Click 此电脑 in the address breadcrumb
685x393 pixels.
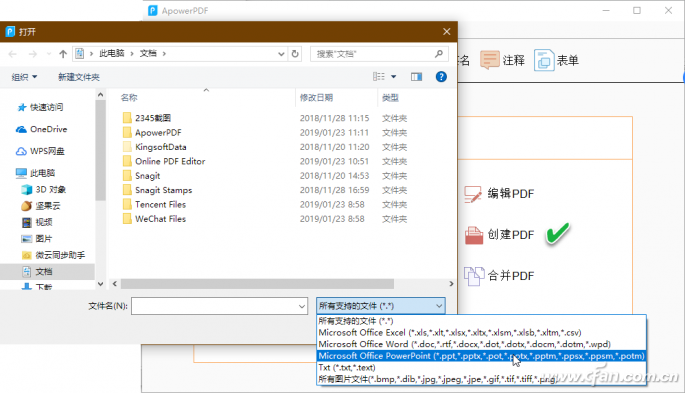[x=112, y=53]
